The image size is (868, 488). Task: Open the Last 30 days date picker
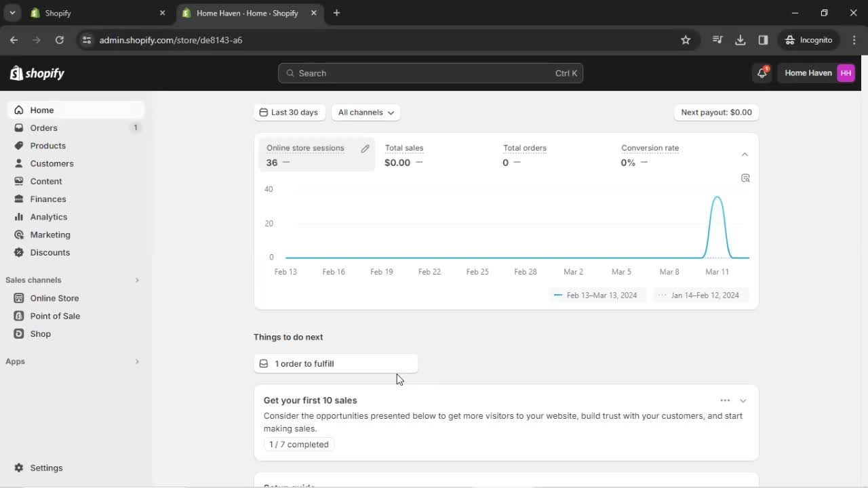290,113
